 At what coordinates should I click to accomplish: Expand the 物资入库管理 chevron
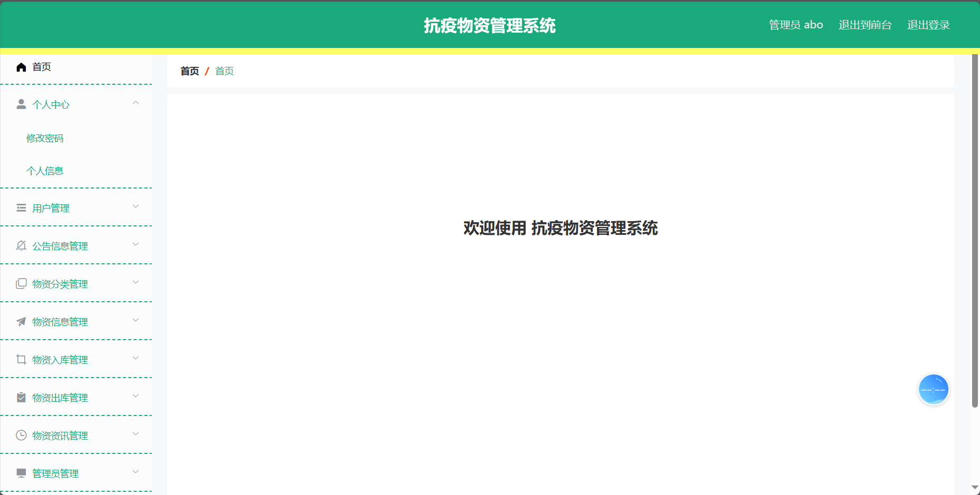pyautogui.click(x=135, y=358)
